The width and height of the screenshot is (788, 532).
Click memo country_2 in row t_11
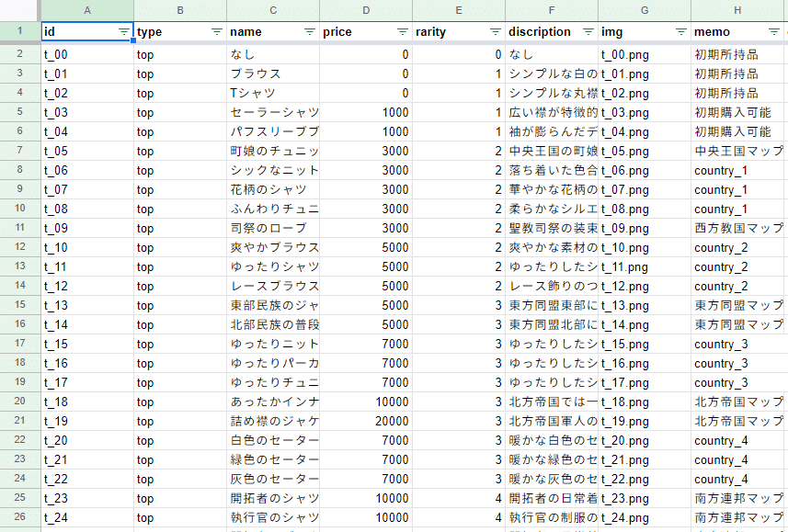click(x=737, y=266)
